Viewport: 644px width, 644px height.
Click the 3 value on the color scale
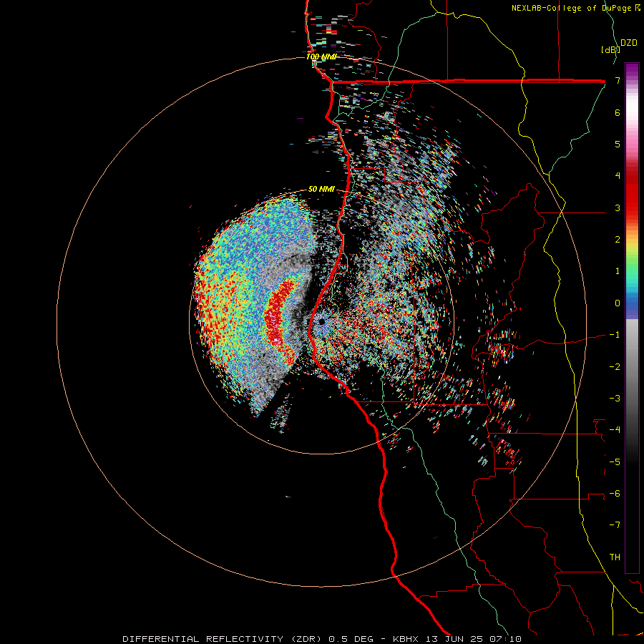(618, 208)
